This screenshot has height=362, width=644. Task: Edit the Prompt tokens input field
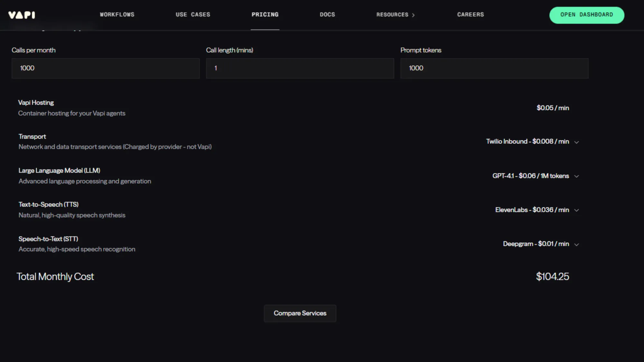[x=494, y=68]
